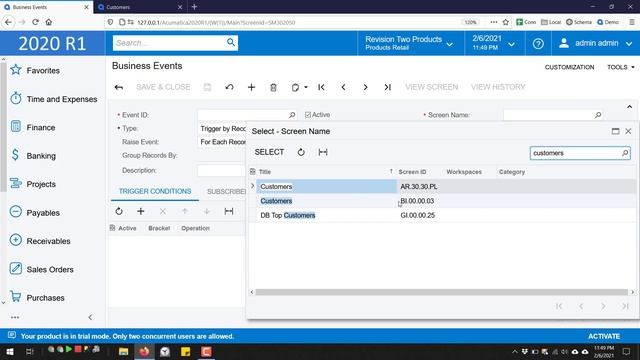Open the admin admin user menu
The image size is (640, 360).
596,43
